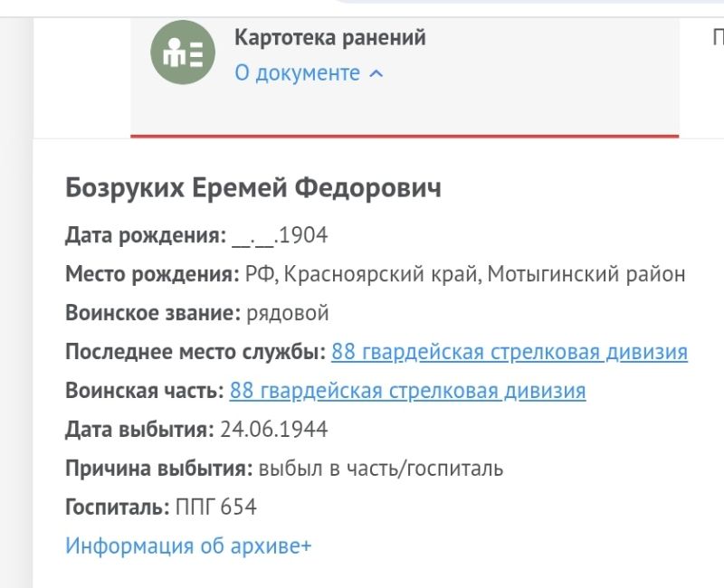Click the rank value рядовой

288,313
